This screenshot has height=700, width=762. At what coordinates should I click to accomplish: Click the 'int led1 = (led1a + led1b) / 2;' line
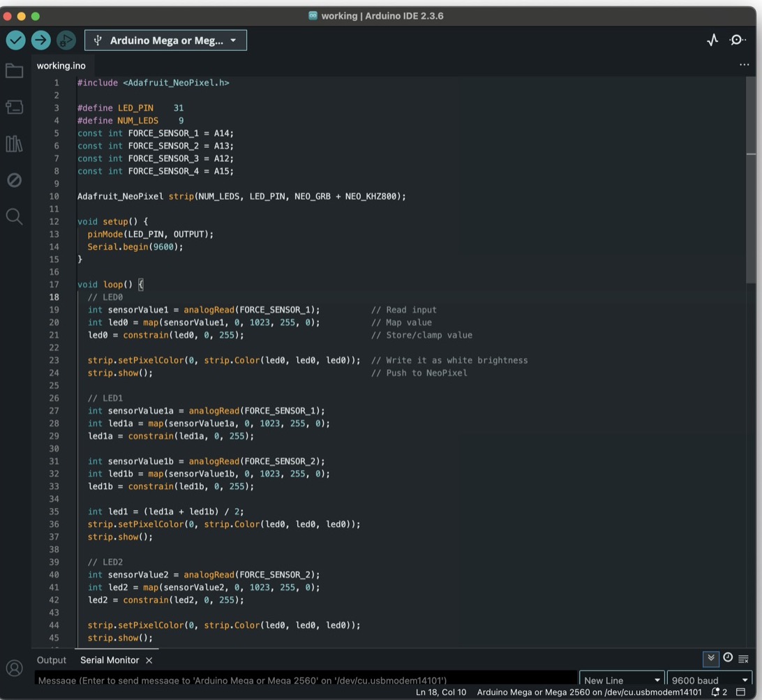(x=165, y=512)
